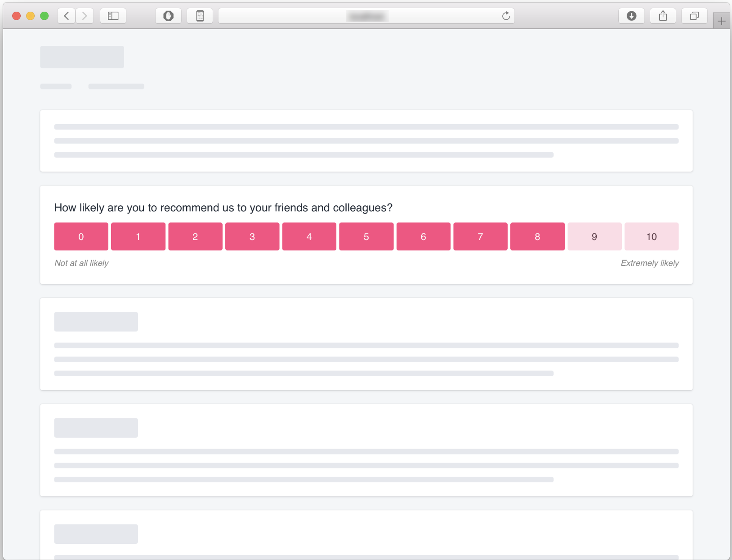The height and width of the screenshot is (560, 732).
Task: Choose rating 7 for recommendation
Action: [480, 236]
